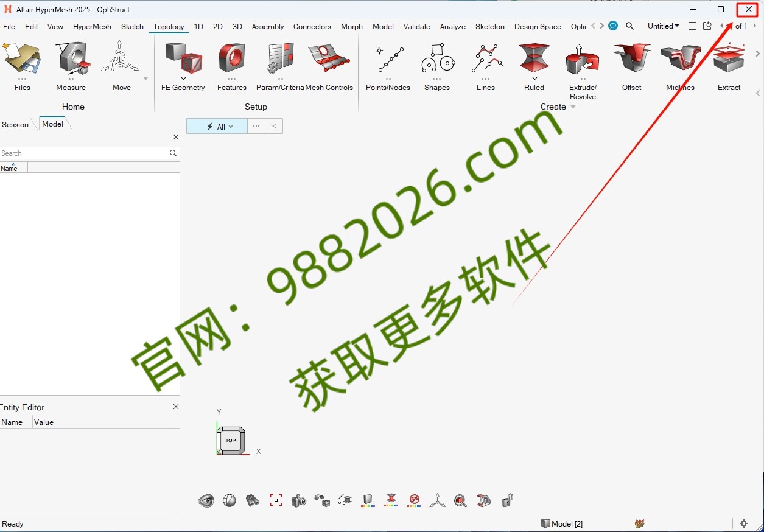764x532 pixels.
Task: Click the camera capture icon
Action: click(299, 500)
